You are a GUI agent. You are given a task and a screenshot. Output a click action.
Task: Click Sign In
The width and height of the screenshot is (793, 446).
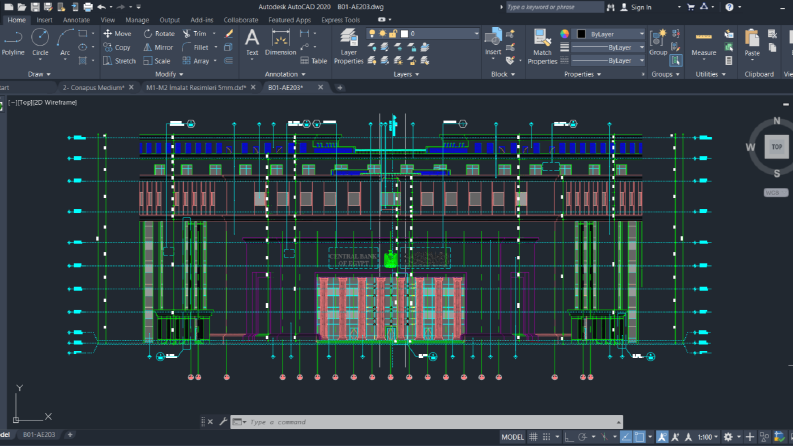[x=641, y=7]
